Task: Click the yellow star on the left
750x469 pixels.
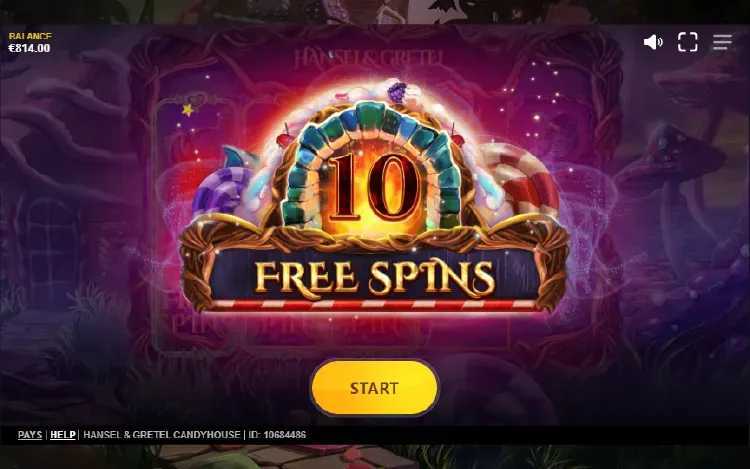Action: pos(188,110)
